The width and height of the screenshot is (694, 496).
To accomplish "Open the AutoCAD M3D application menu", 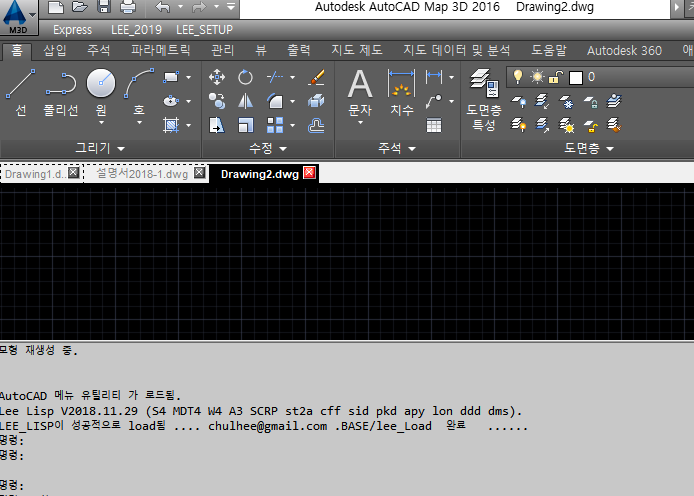I will (x=18, y=18).
